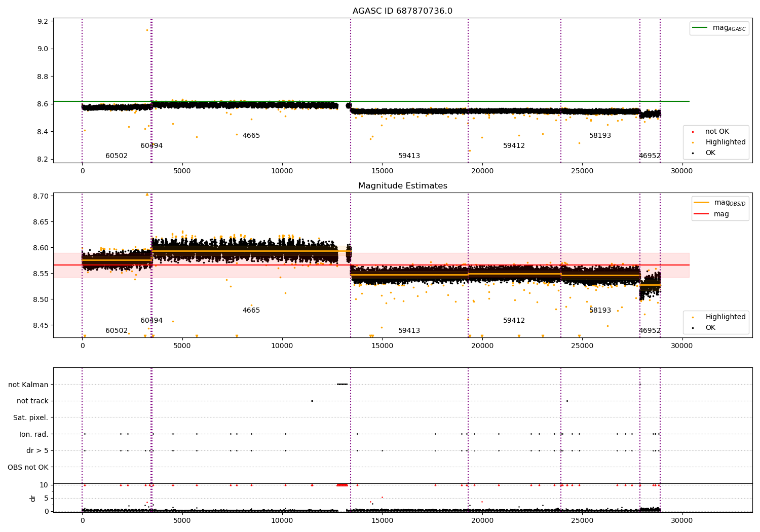Click obsid label 58193 in Magnitude Estimates plot
The image size is (760, 532).
[600, 310]
